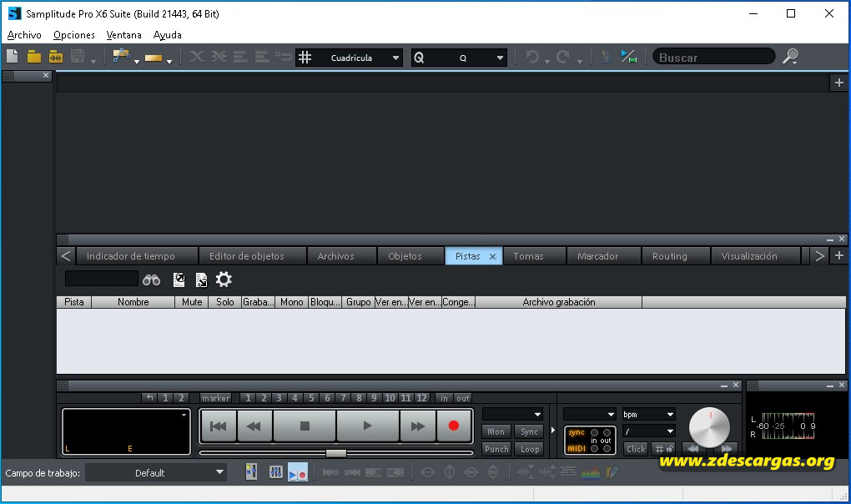Click the magnifier search icon next to Buscar

click(x=791, y=57)
